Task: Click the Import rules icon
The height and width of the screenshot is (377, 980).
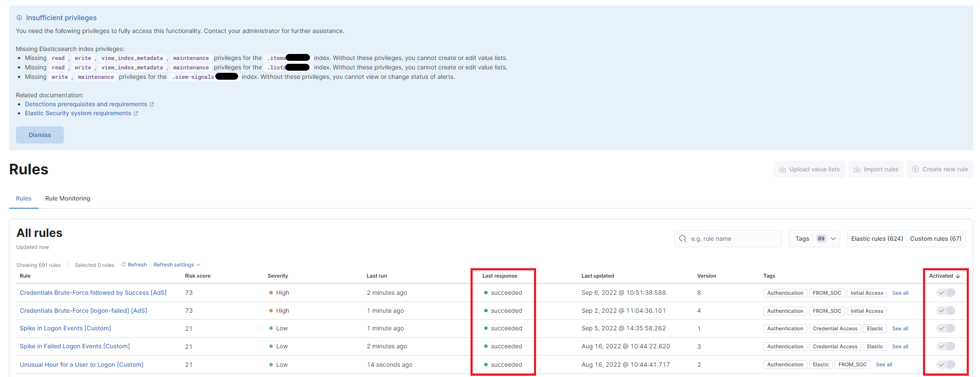Action: point(857,169)
